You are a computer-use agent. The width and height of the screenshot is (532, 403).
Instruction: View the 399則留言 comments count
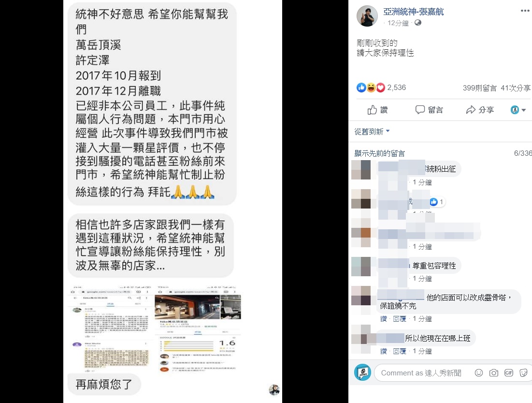[480, 88]
